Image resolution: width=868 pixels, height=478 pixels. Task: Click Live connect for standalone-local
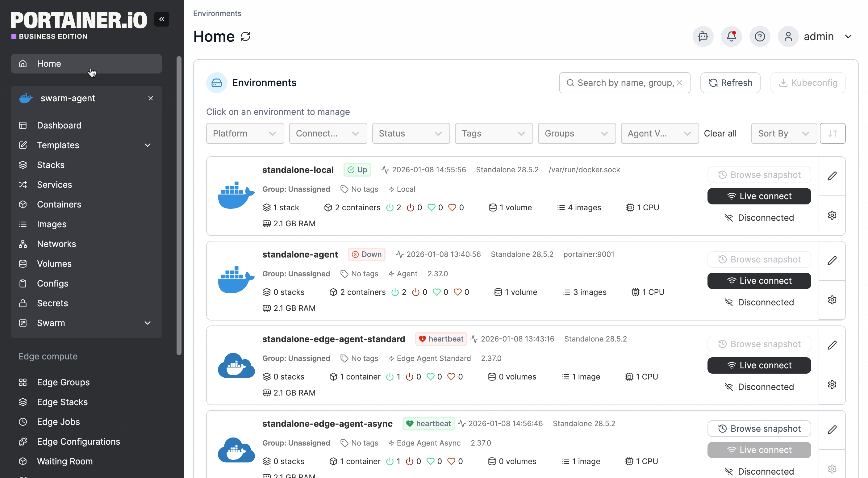pos(758,196)
